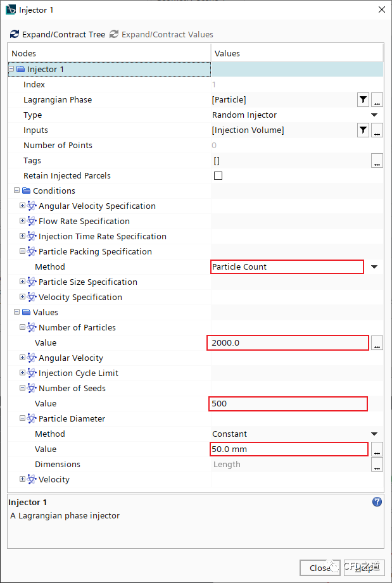The width and height of the screenshot is (392, 583).
Task: Expand Angular Velocity values node
Action: (x=22, y=358)
